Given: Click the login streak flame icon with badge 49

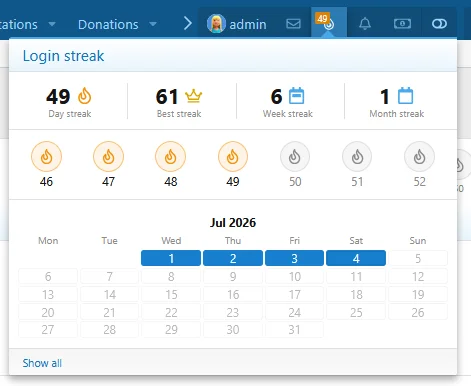Looking at the screenshot, I should coord(329,22).
